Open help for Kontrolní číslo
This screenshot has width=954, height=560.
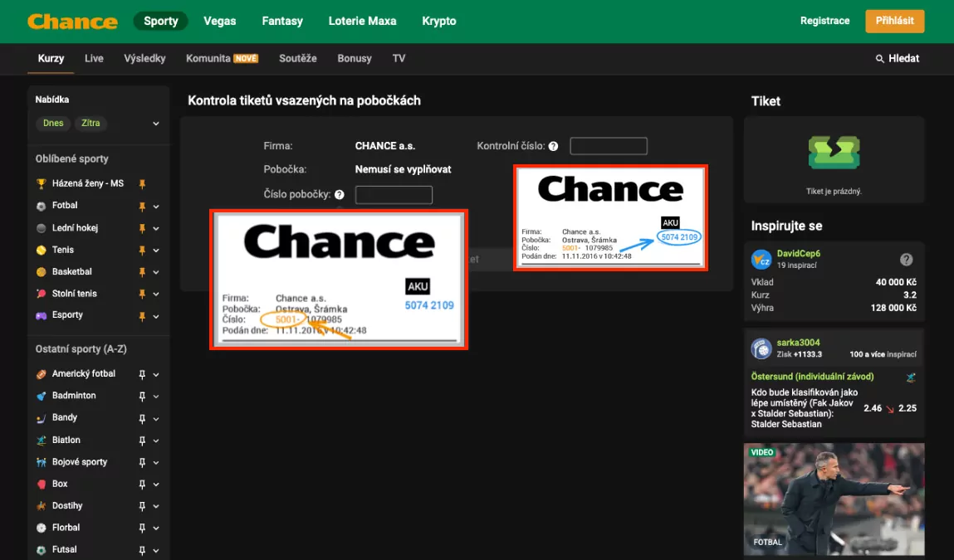coord(553,145)
